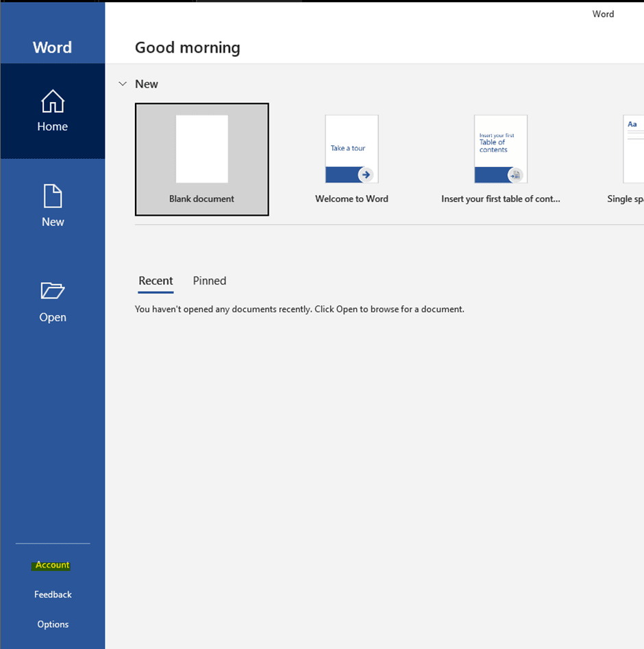
Task: Open the highlighted Account page
Action: click(53, 565)
